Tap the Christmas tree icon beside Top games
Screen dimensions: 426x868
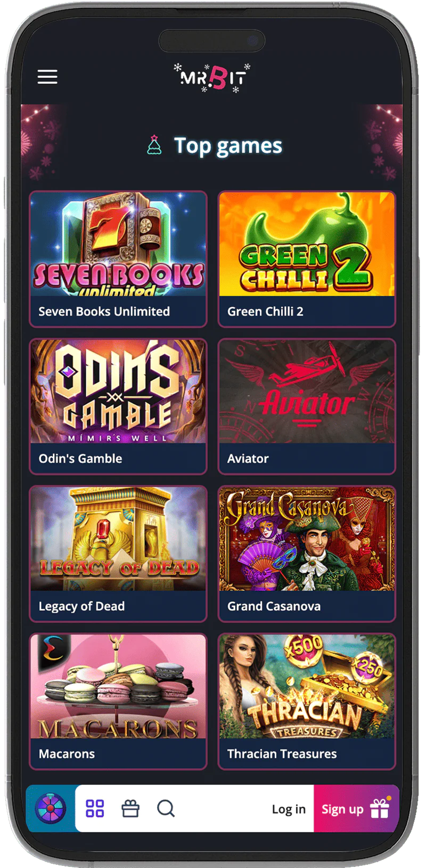(x=154, y=145)
